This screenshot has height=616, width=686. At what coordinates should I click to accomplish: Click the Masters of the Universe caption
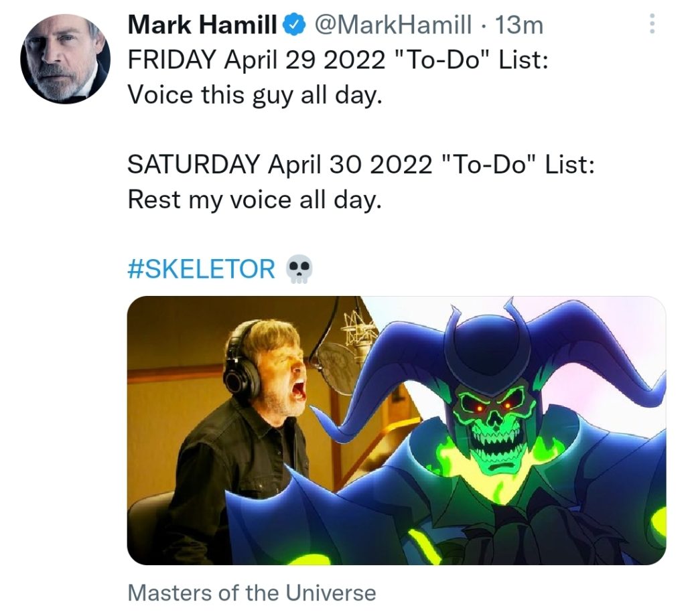point(251,593)
